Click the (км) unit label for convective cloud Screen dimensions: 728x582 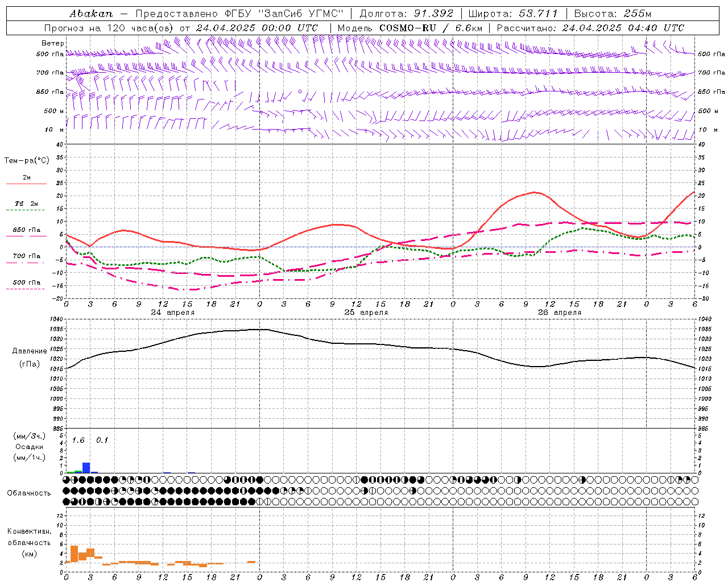pyautogui.click(x=30, y=554)
